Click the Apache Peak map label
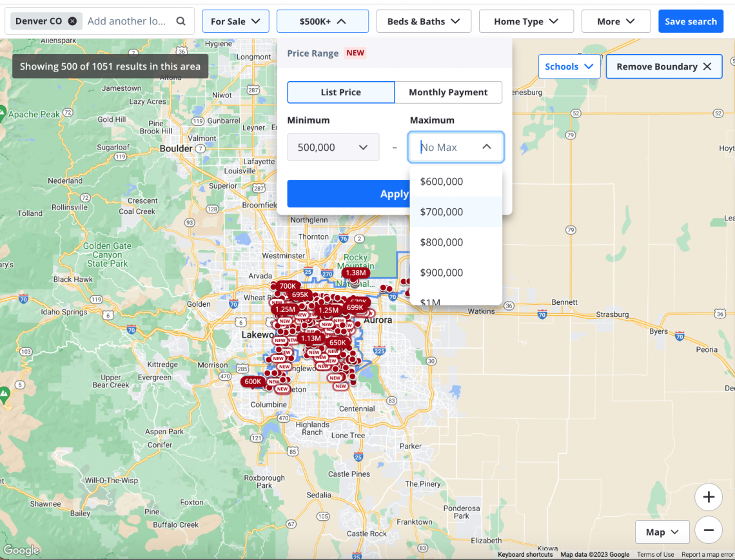Image resolution: width=735 pixels, height=560 pixels. (34, 114)
